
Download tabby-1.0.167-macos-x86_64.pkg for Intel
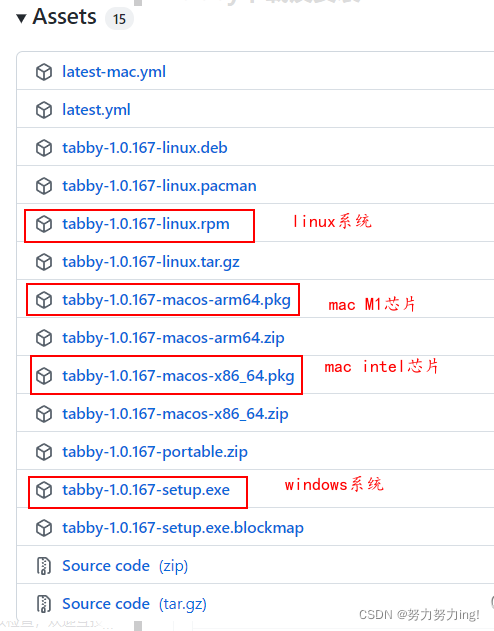[178, 376]
